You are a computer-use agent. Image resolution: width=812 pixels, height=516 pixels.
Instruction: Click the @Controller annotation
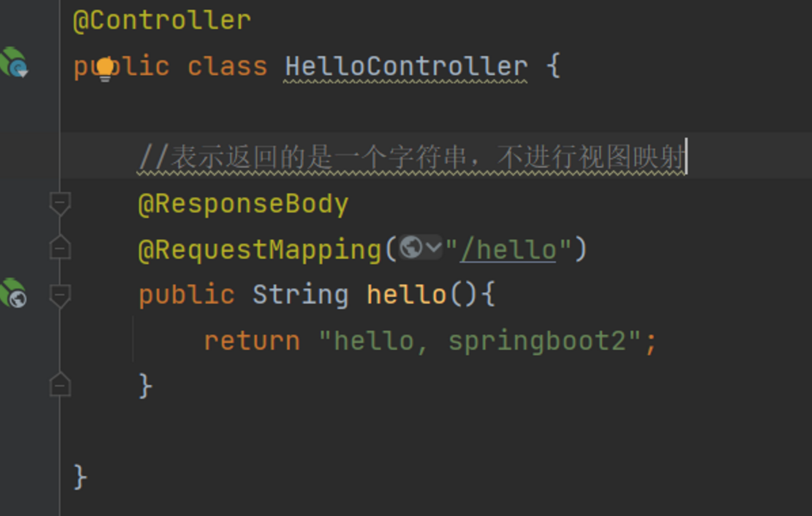(162, 21)
